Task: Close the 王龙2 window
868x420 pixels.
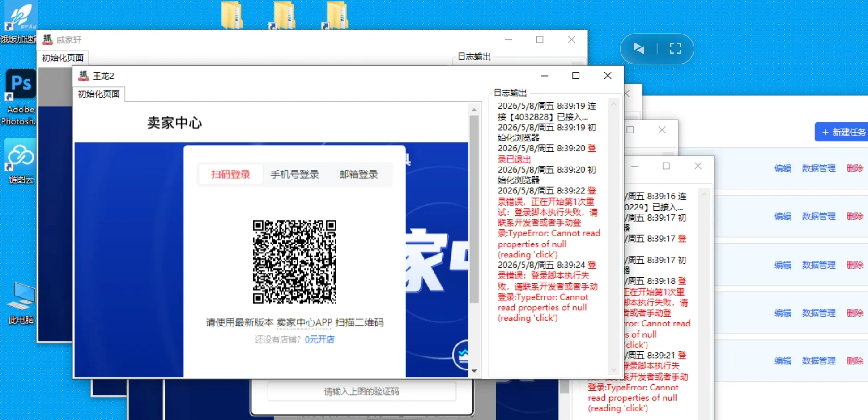Action: coord(608,76)
